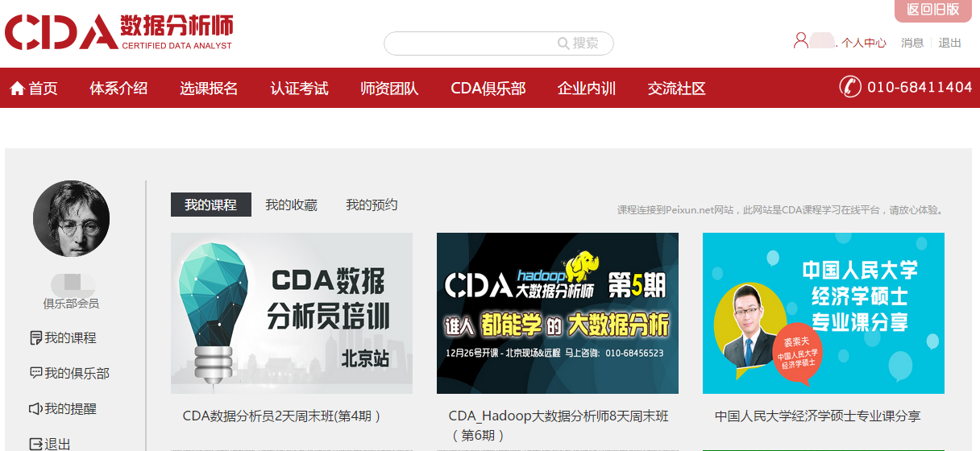980x451 pixels.
Task: Click the Peixun.net course notice text
Action: [780, 210]
